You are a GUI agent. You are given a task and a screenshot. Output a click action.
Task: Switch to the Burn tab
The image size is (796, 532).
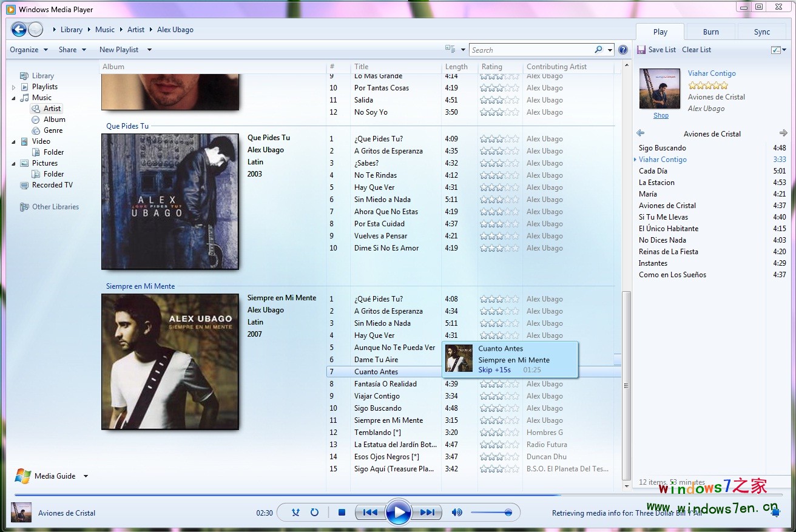coord(710,31)
